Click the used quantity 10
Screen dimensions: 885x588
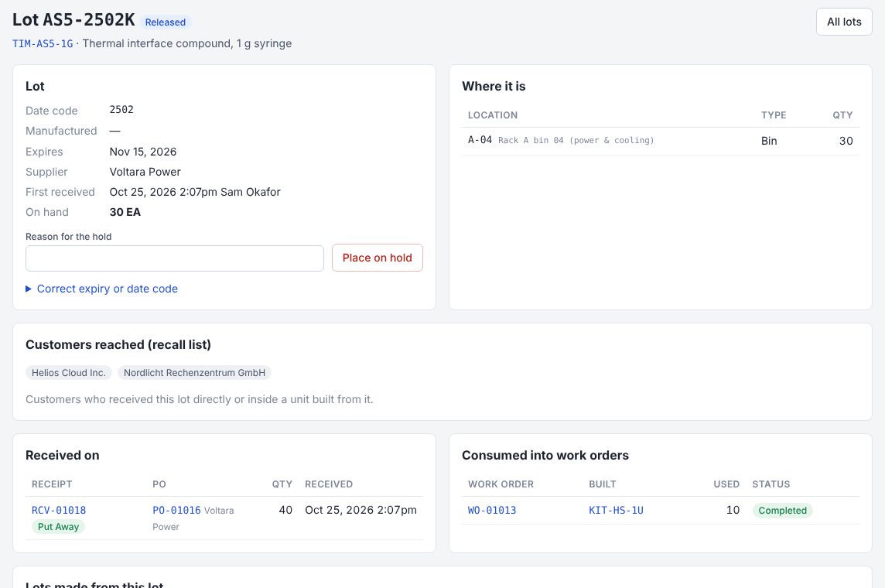point(733,510)
